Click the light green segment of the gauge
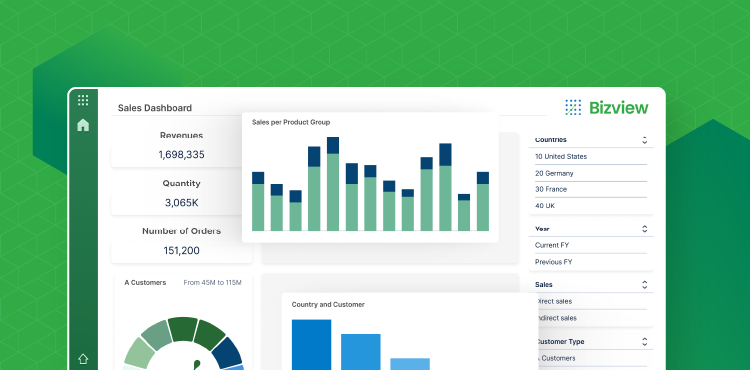 point(139,353)
